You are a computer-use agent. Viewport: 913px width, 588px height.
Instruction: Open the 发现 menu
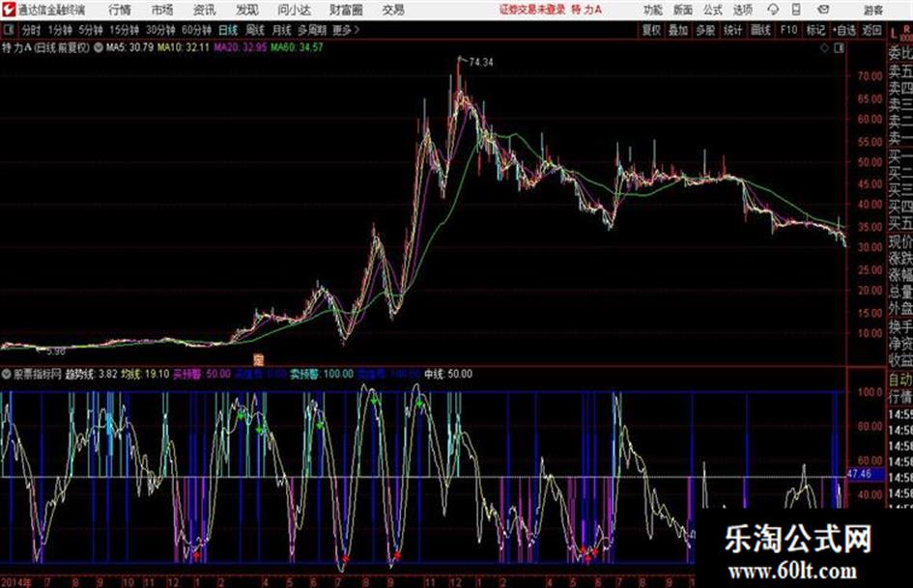tap(247, 10)
